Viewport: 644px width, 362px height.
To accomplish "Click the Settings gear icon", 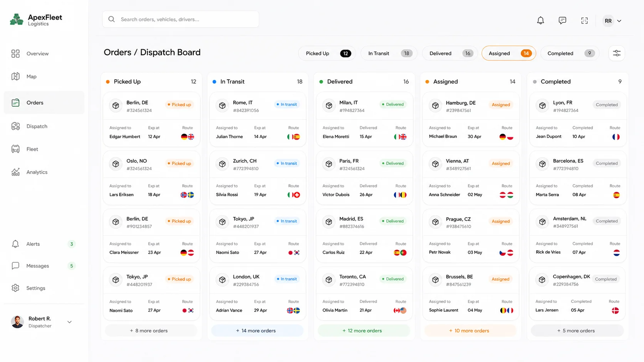I will [15, 288].
